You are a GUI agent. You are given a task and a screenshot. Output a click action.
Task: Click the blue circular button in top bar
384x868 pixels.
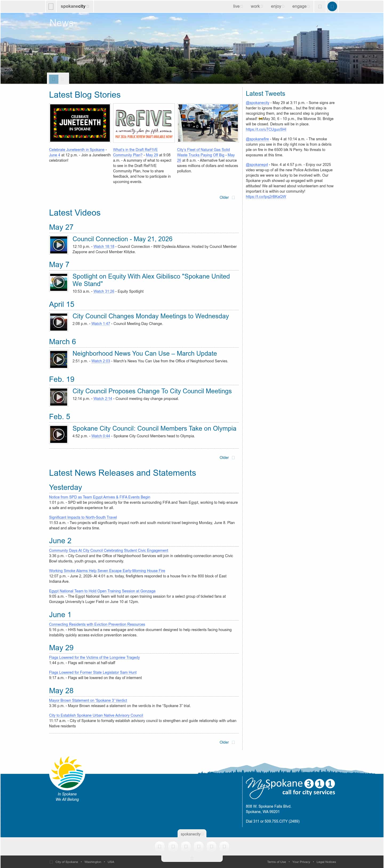332,6
